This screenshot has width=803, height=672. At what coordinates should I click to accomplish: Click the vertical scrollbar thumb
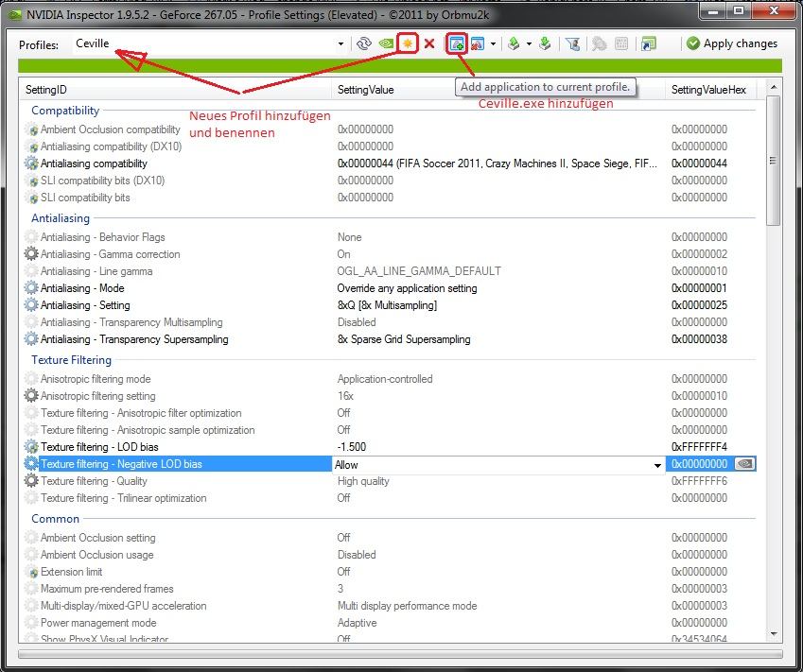coord(774,160)
